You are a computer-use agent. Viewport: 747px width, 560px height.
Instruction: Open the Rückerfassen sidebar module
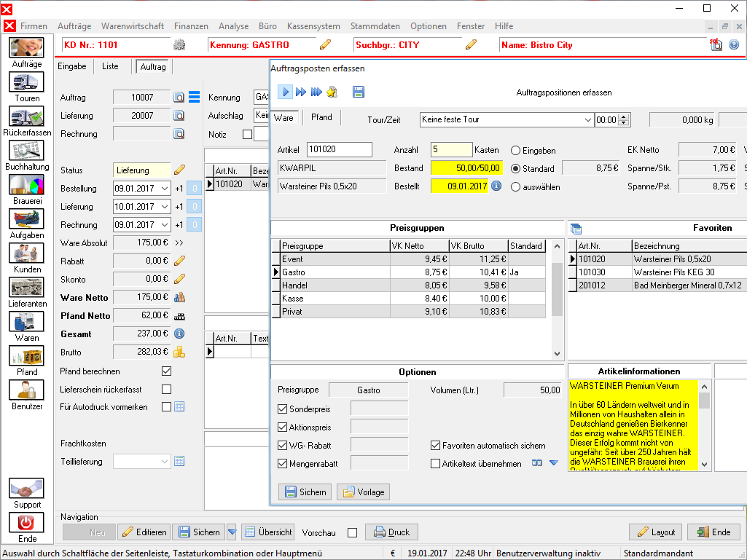point(27,117)
